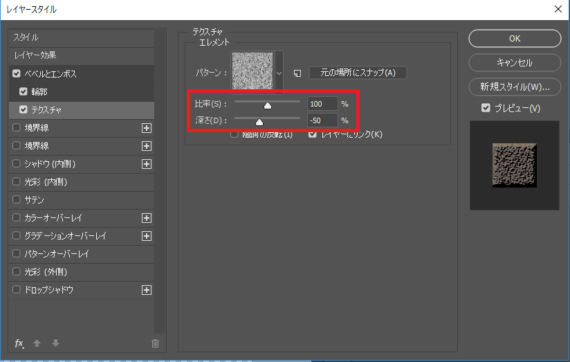The image size is (570, 362).
Task: Click the move effect up arrow
Action: pyautogui.click(x=37, y=343)
